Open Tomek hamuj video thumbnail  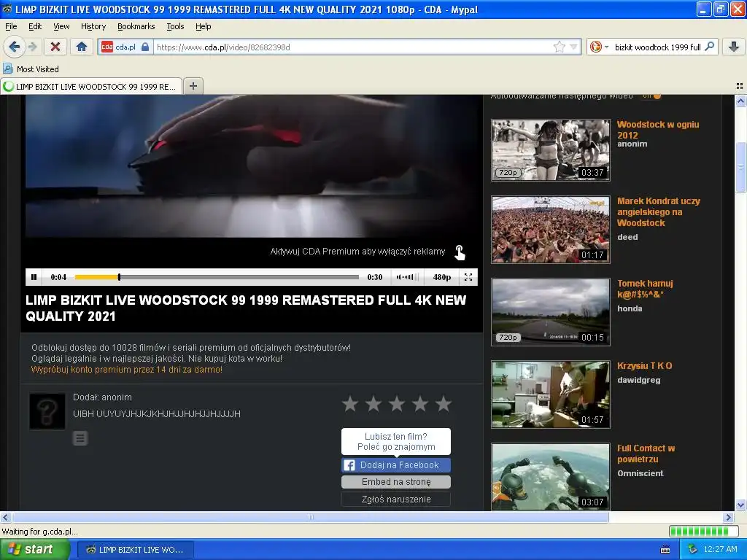[550, 312]
